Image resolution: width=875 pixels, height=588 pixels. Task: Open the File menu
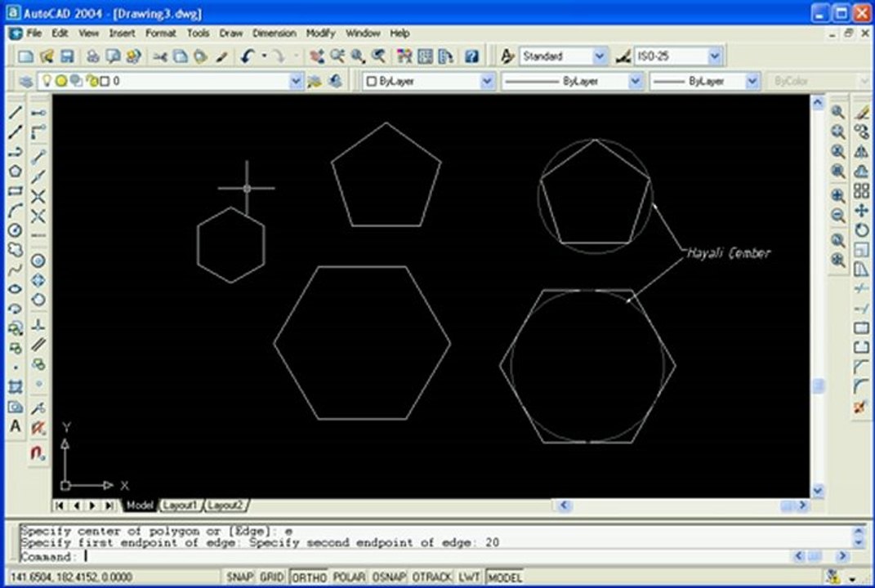click(34, 33)
